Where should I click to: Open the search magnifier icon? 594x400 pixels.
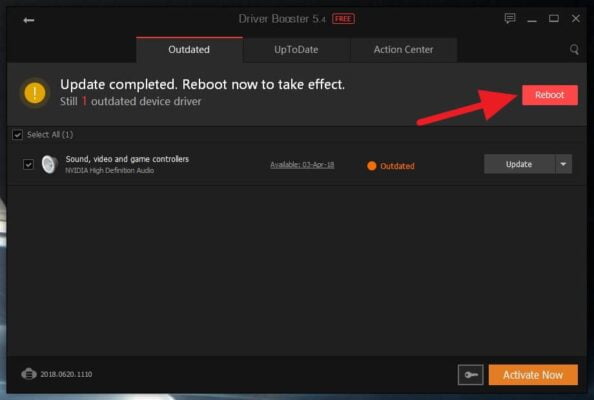click(574, 49)
